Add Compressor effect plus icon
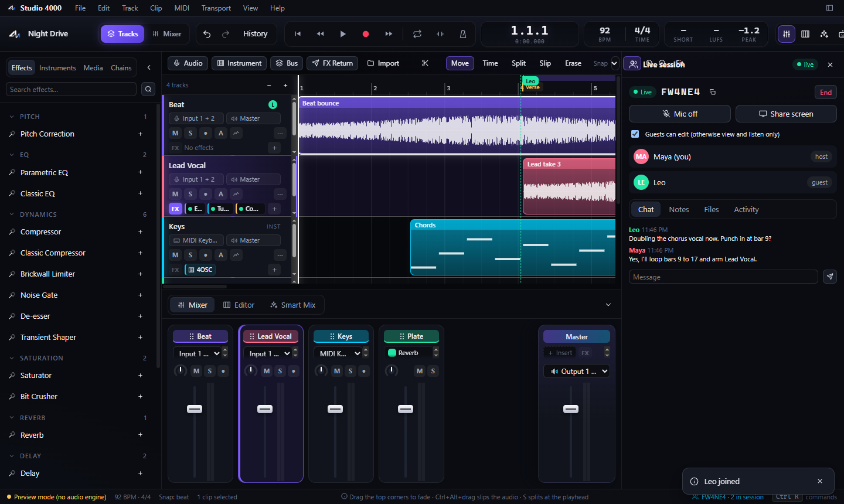 tap(140, 231)
